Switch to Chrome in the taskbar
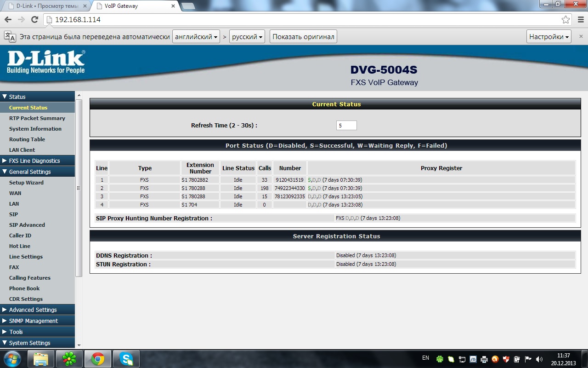 coord(98,359)
